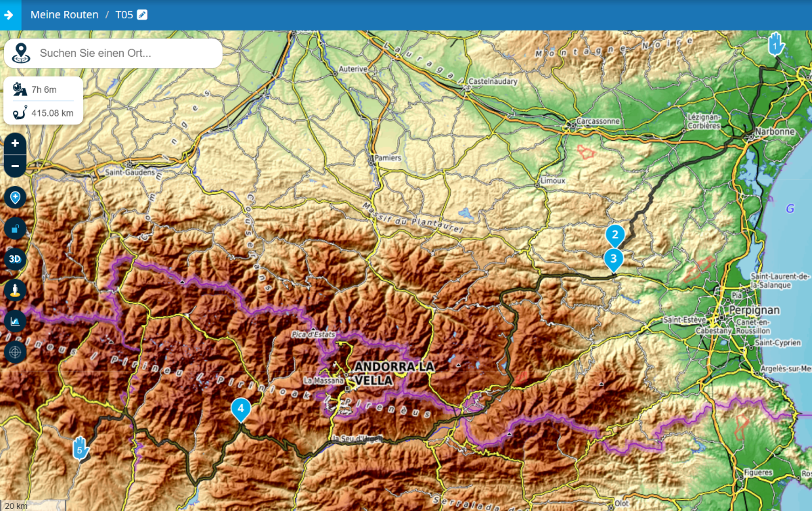Toggle the route lock padlock button
This screenshot has width=812, height=511.
coord(15,229)
